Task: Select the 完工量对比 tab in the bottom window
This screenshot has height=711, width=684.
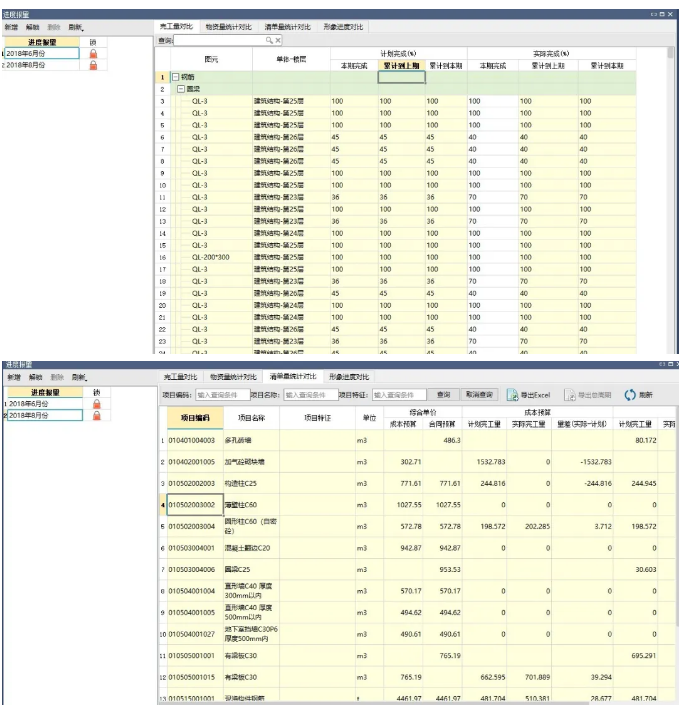Action: [181, 377]
